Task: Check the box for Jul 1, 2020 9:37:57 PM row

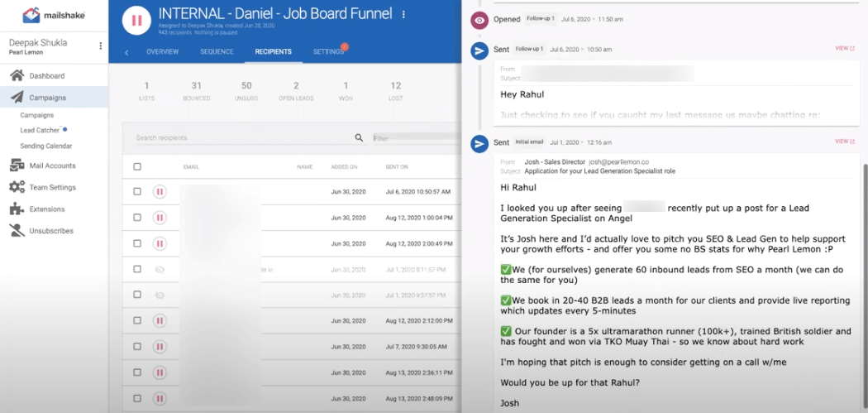Action: (137, 295)
